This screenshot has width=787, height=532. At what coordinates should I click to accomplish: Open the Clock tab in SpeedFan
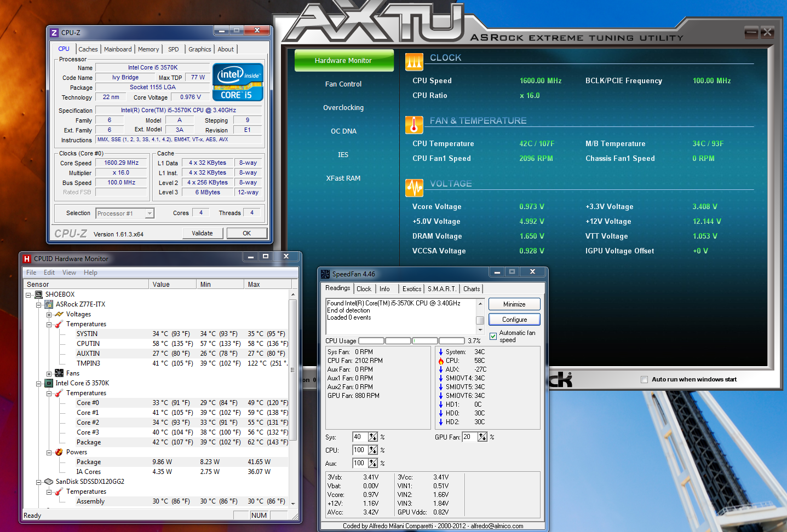coord(364,289)
